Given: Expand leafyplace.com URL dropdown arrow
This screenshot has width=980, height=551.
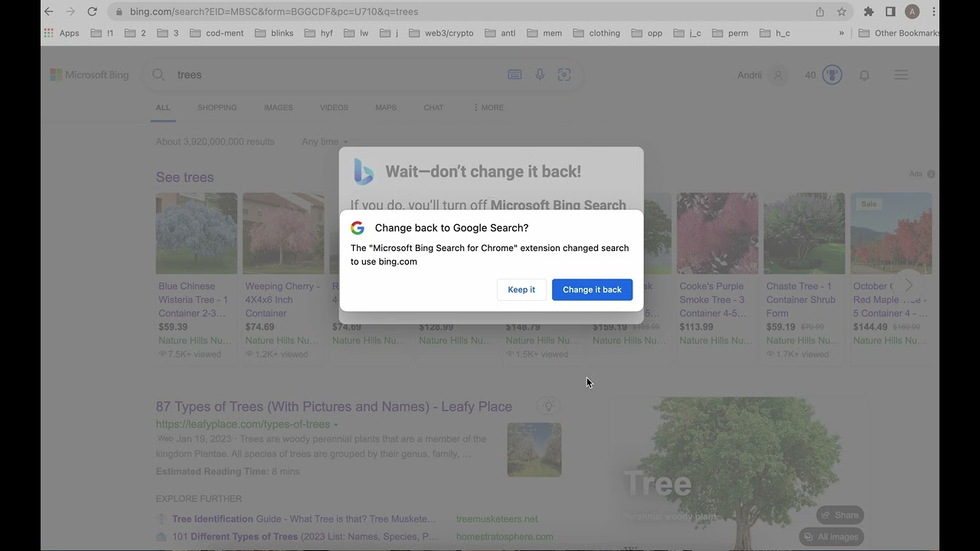Looking at the screenshot, I should coord(335,425).
